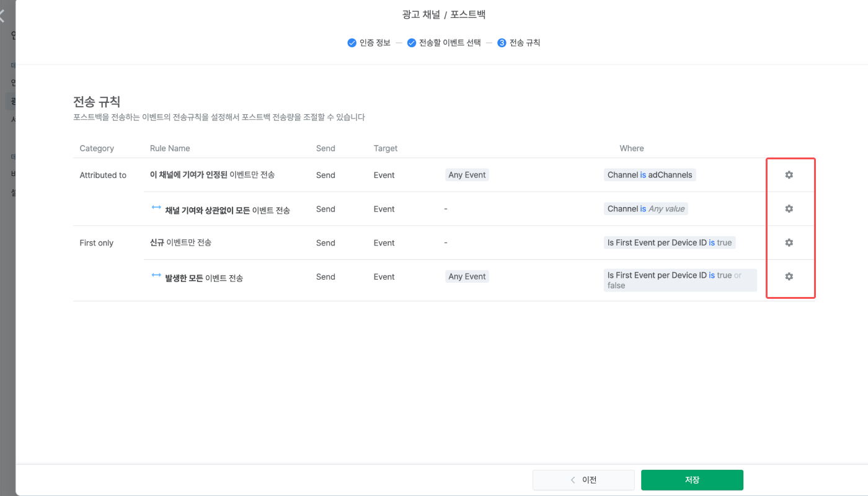The height and width of the screenshot is (496, 868).
Task: Click the 전송 규칙 section heading
Action: (x=97, y=102)
